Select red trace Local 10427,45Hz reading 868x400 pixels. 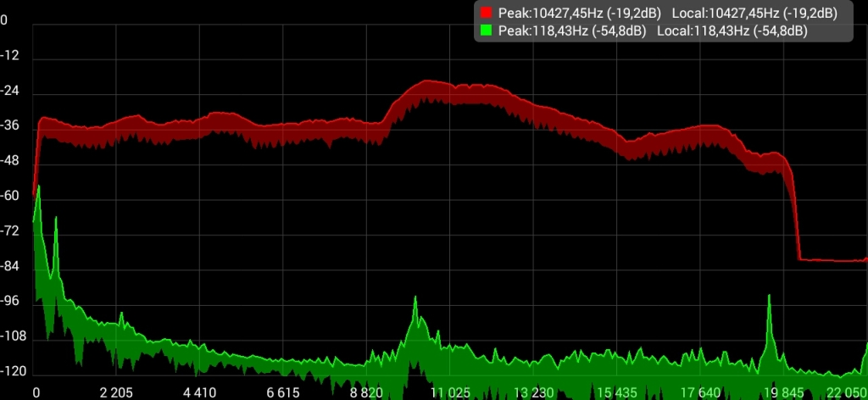pos(754,14)
